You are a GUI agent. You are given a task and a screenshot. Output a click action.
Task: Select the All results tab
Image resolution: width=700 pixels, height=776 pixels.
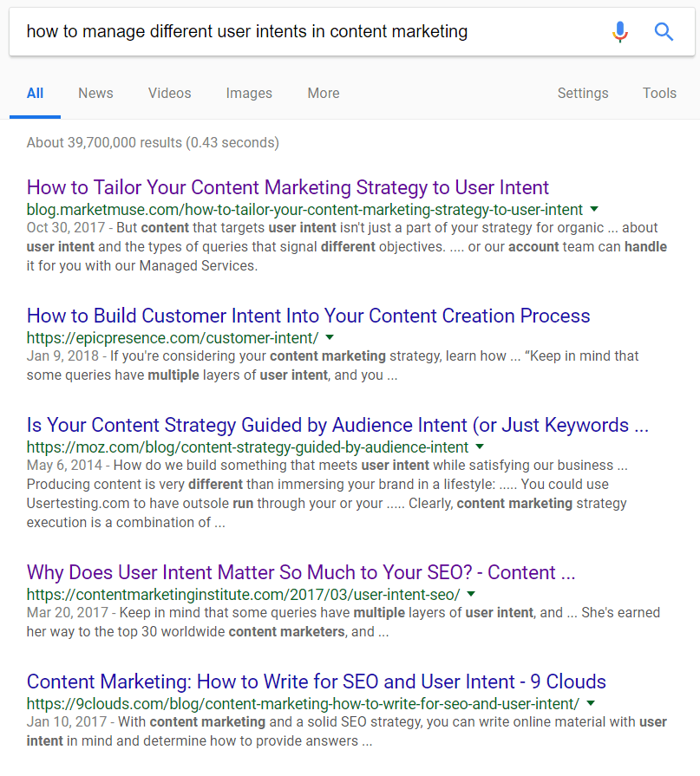[x=35, y=94]
